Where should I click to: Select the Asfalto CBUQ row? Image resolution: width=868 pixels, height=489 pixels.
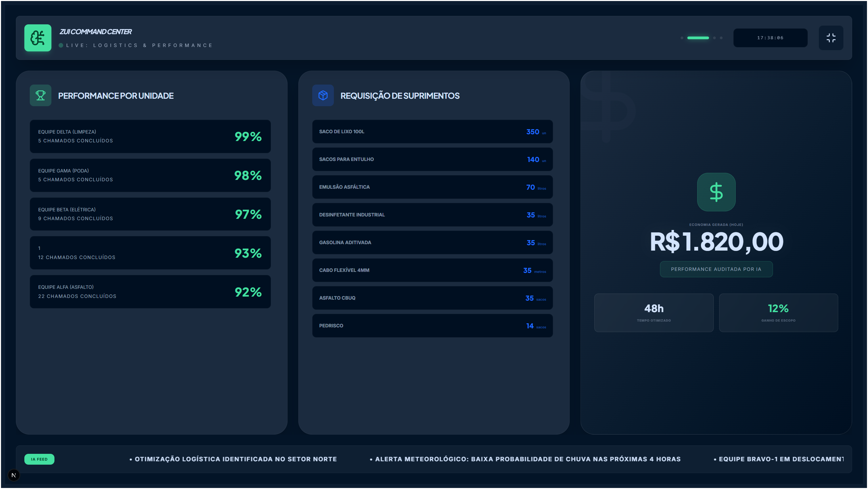pyautogui.click(x=432, y=298)
